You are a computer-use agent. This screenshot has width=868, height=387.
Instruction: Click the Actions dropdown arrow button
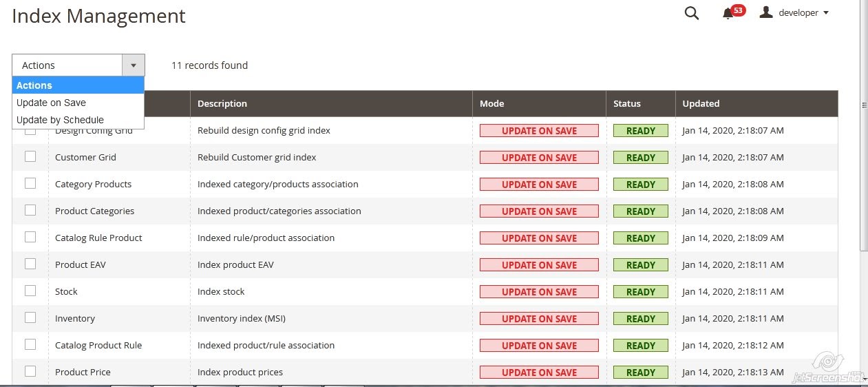click(x=134, y=65)
